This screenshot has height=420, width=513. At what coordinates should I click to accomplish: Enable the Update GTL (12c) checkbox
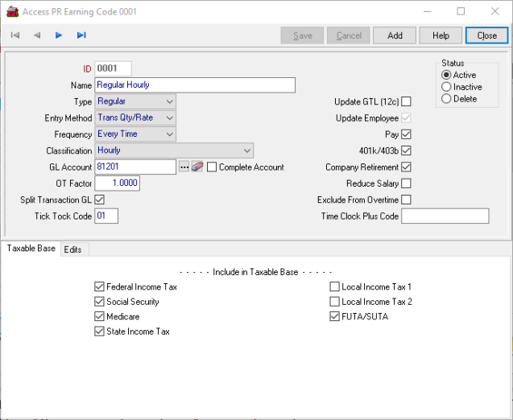click(x=406, y=101)
